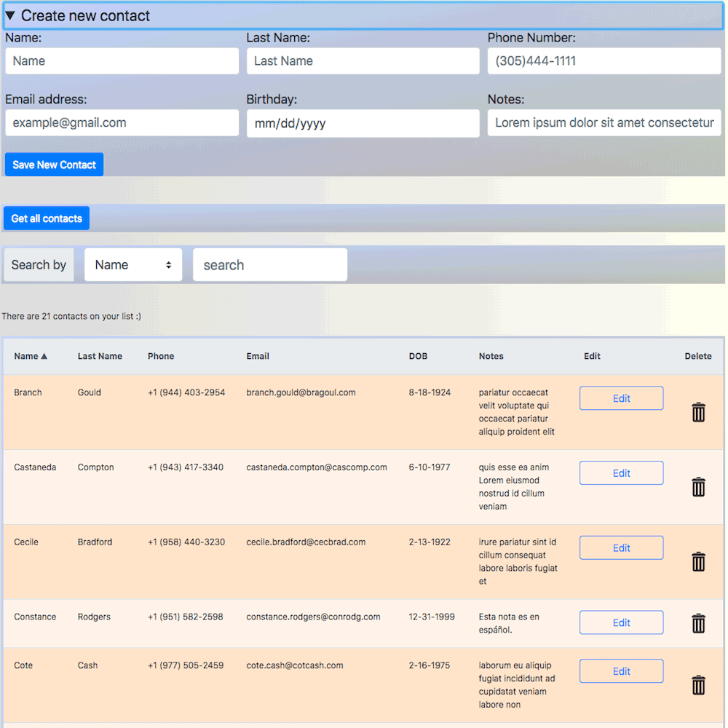
Task: Remove Cecile Bradford using the trash icon
Action: coord(698,561)
